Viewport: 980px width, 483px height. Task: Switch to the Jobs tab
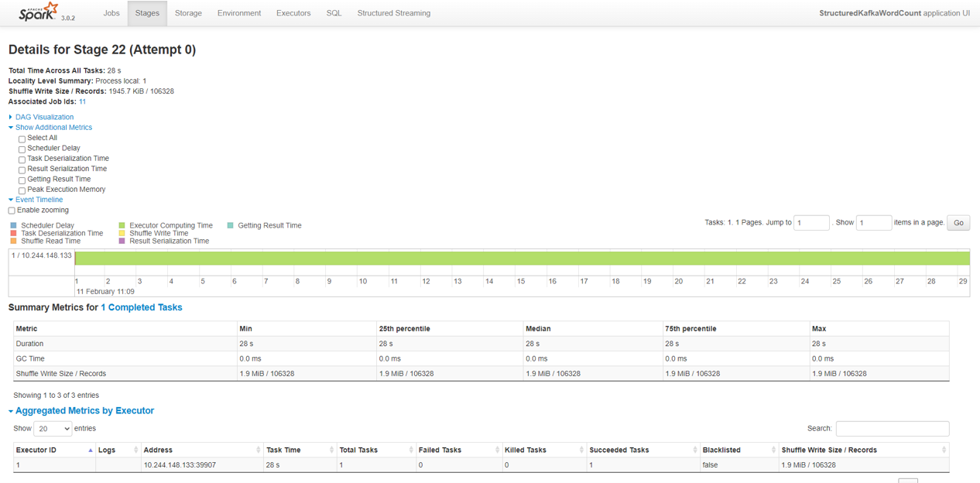click(111, 13)
